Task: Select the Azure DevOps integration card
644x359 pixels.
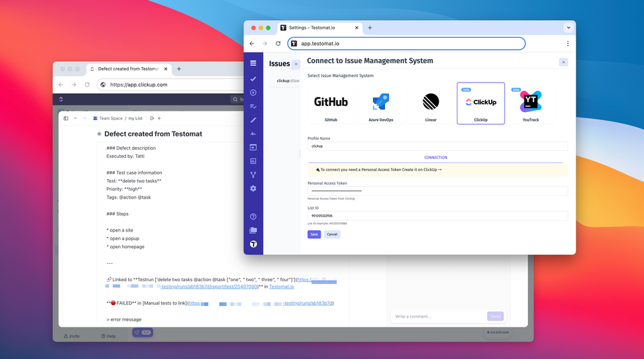Action: pos(381,103)
